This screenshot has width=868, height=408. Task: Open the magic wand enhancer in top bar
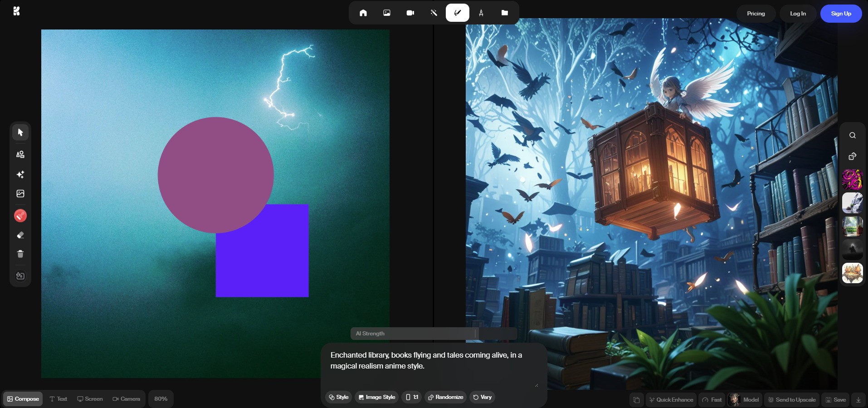(x=434, y=13)
